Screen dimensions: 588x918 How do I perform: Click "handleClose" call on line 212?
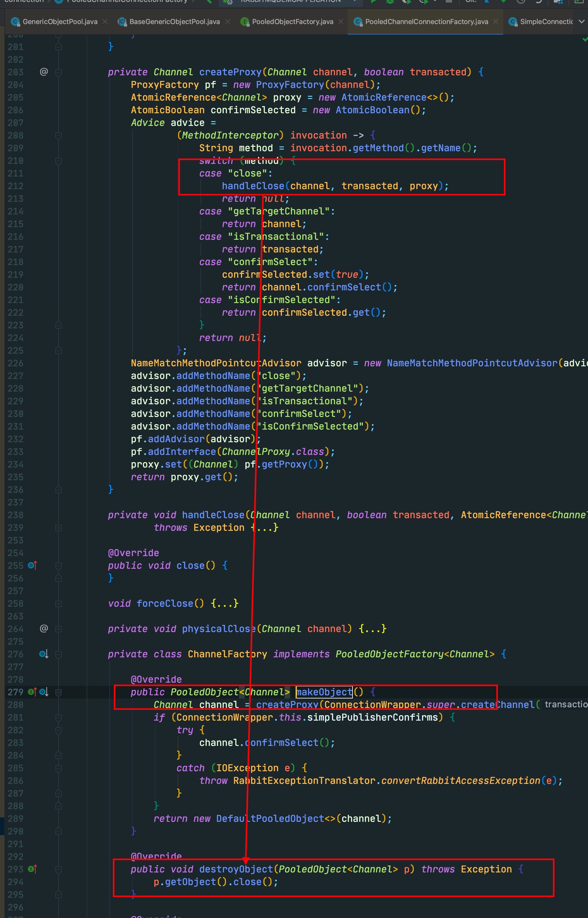pos(253,186)
